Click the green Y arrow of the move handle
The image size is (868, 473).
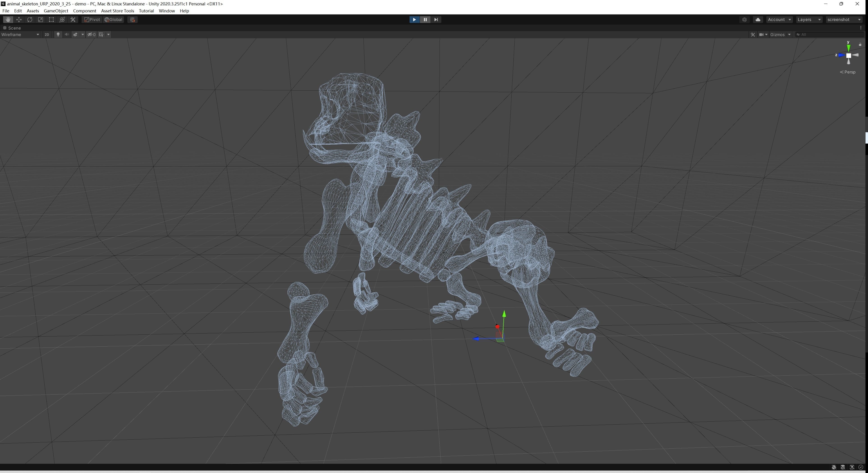coord(504,314)
